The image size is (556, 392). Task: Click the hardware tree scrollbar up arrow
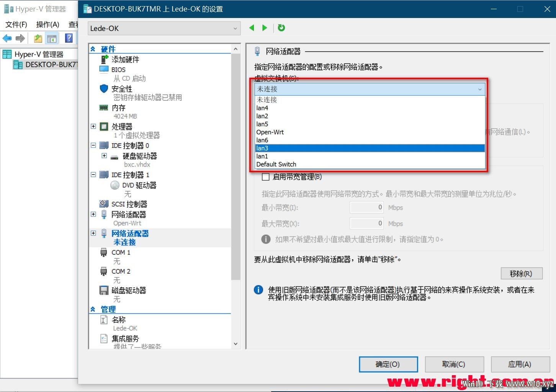pyautogui.click(x=236, y=49)
